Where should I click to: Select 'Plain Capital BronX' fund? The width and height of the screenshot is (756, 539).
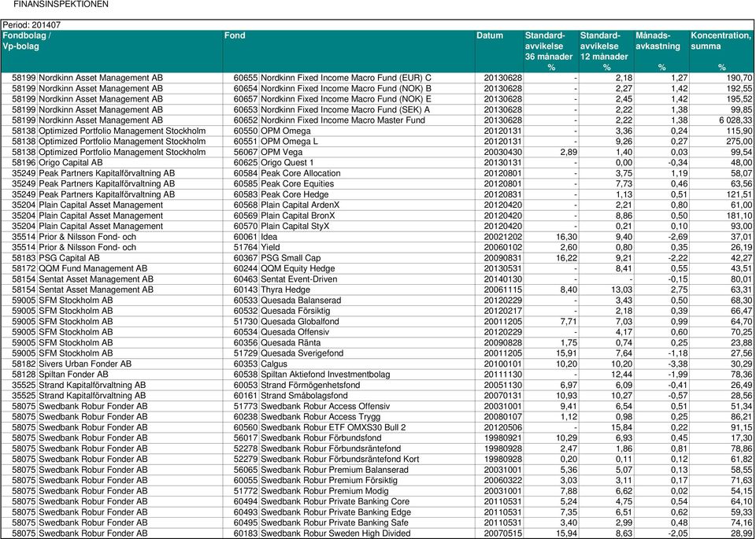point(298,216)
